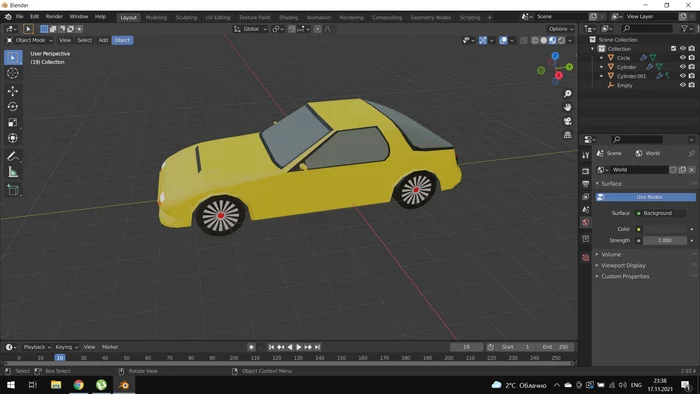Open the Render menu

[x=54, y=17]
